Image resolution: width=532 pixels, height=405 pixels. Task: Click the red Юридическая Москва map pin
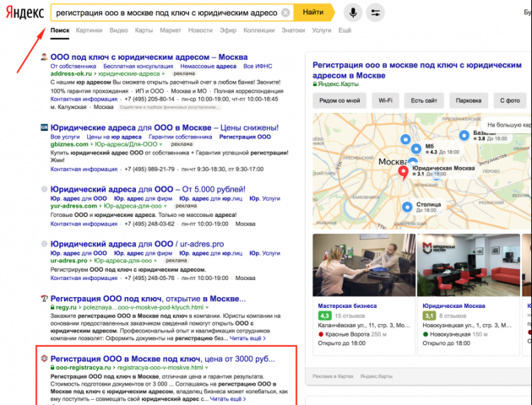tap(403, 173)
